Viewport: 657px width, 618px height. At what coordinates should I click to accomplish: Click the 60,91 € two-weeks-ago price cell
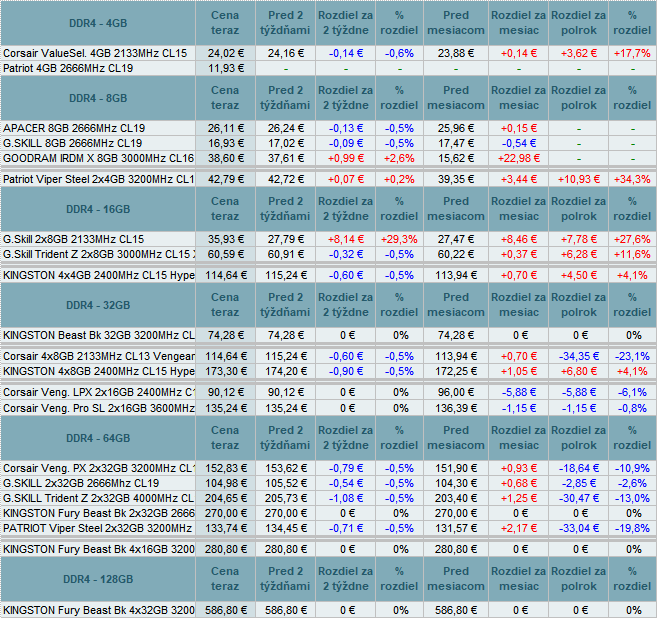point(285,254)
